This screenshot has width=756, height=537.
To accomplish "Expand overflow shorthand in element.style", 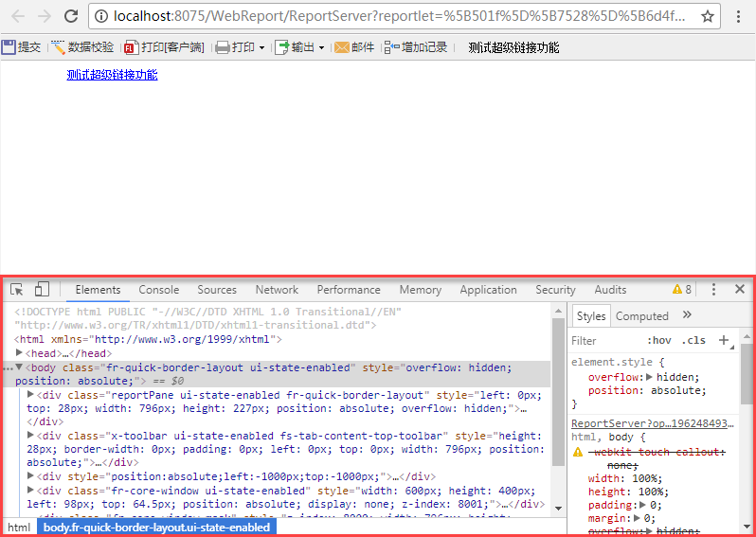I will [x=650, y=377].
